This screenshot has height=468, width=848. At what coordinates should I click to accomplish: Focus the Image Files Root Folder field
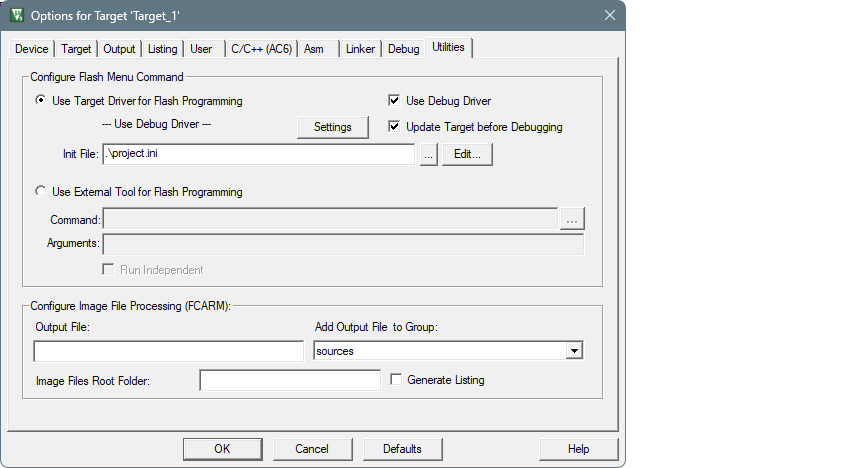tap(290, 381)
